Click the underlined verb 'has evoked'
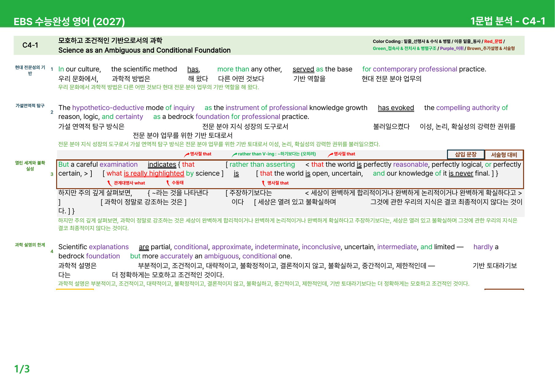 pos(396,108)
